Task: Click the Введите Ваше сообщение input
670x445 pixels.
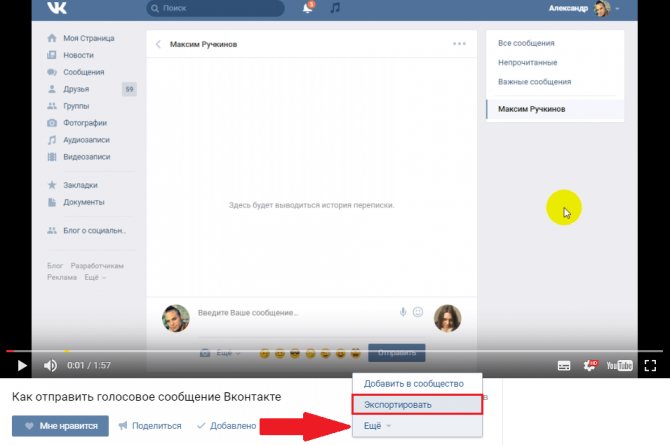Action: coord(295,313)
